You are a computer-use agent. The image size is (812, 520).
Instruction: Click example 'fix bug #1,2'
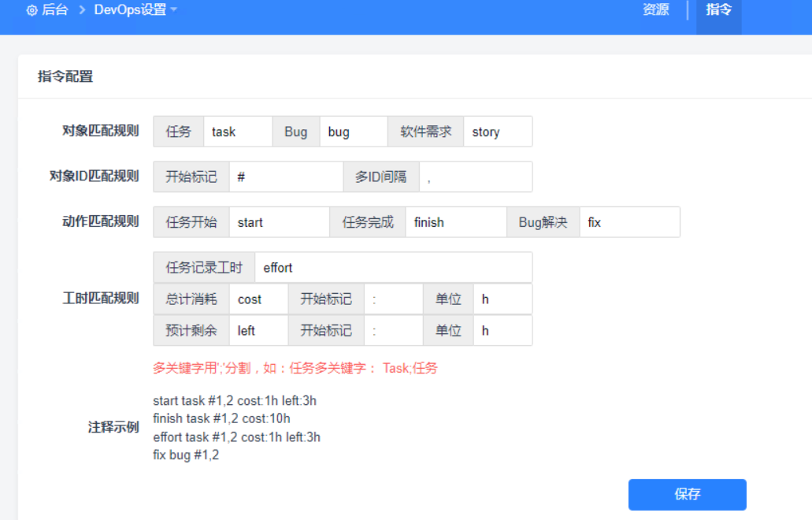click(x=186, y=455)
